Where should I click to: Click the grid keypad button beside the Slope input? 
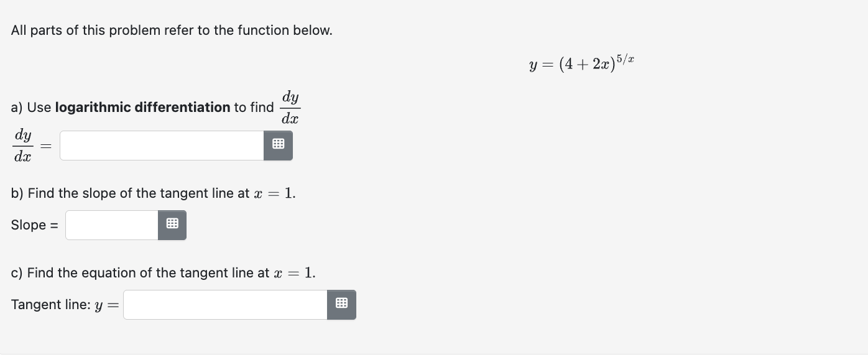click(172, 225)
